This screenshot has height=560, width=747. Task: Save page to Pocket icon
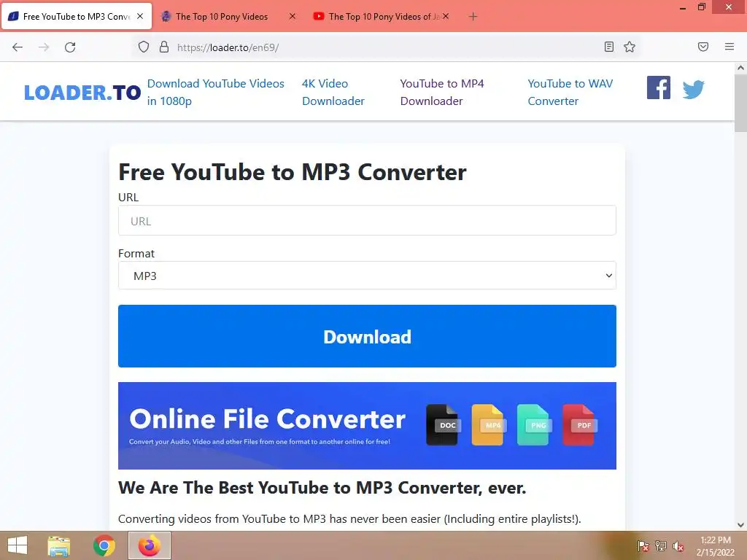pyautogui.click(x=703, y=47)
